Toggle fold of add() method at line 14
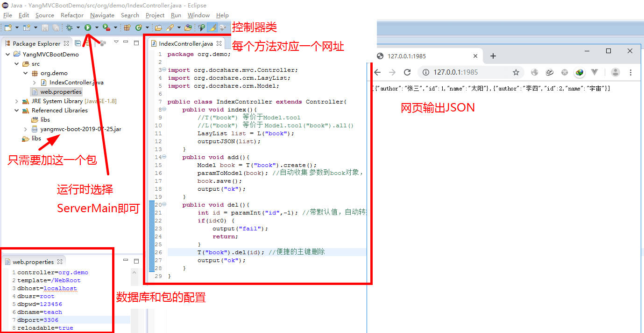Viewport: 644px width, 333px height. pos(163,157)
